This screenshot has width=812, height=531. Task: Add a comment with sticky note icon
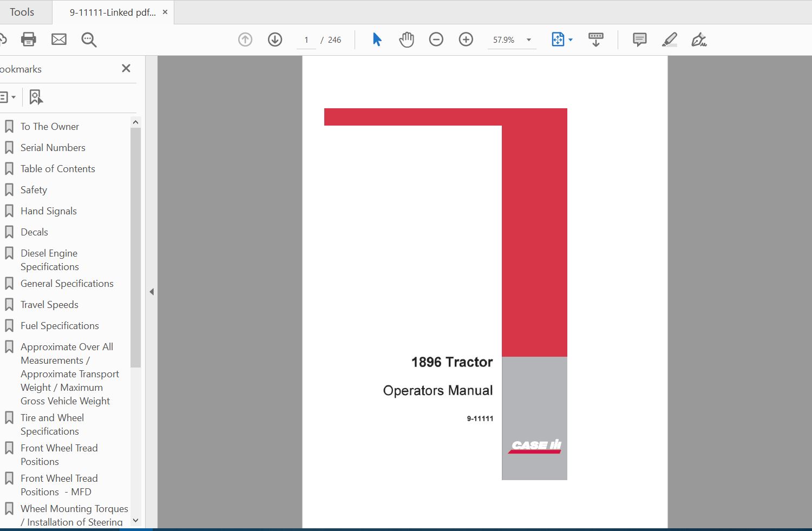point(640,40)
